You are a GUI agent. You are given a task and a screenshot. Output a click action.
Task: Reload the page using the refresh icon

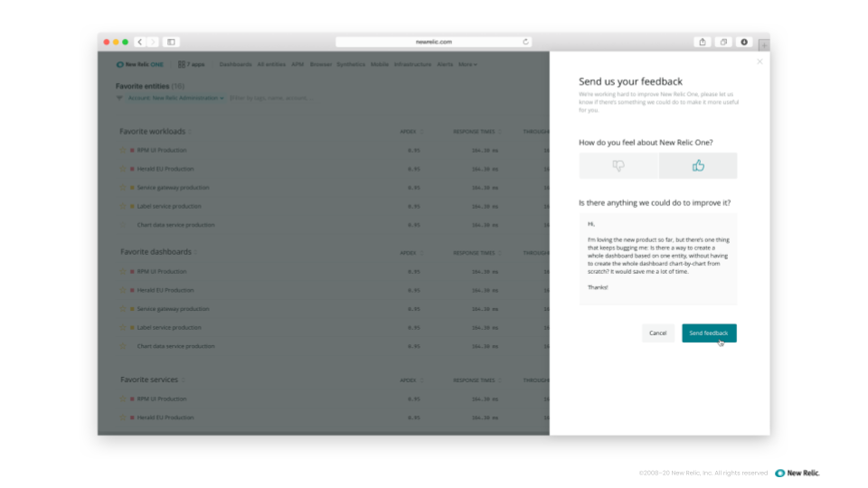[x=525, y=42]
